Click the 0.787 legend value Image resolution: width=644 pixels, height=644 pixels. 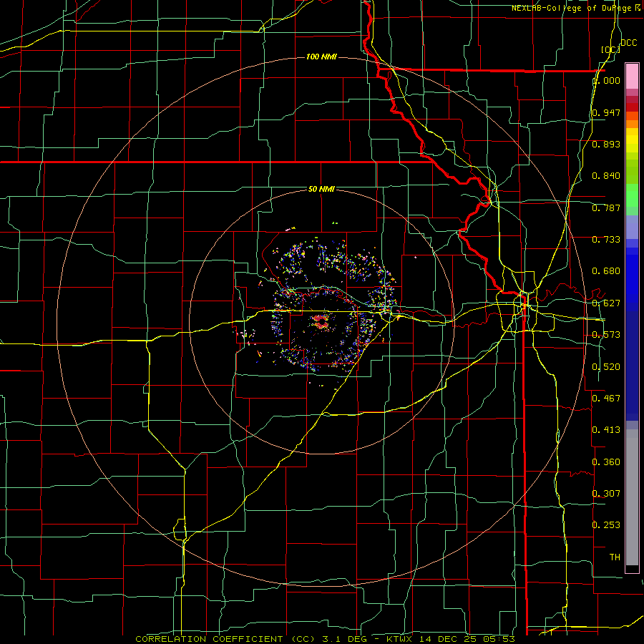(606, 208)
